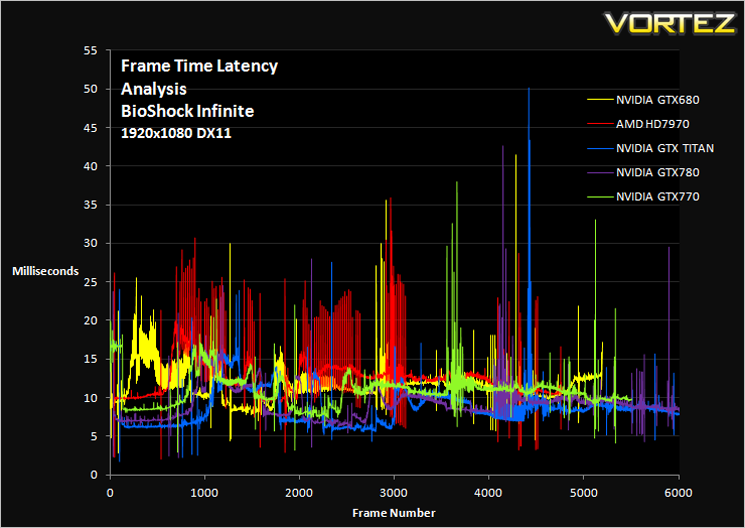
Task: Select the Frame Number axis label
Action: click(393, 513)
